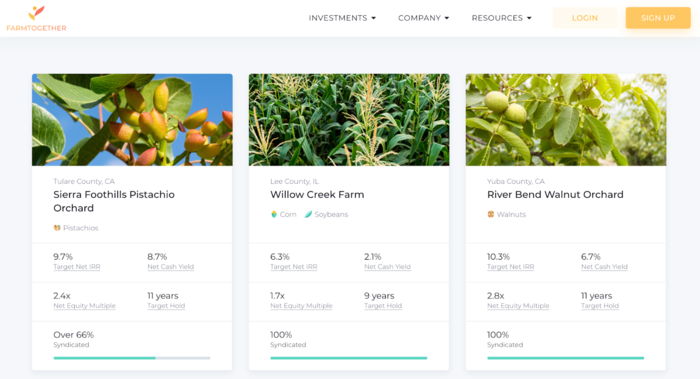Open the Resources dropdown menu

click(501, 18)
